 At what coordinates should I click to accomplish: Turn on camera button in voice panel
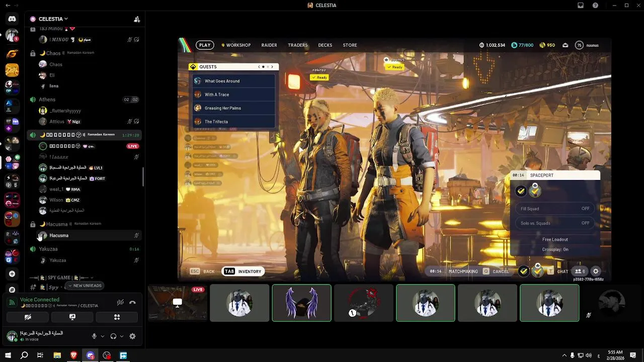pos(28,317)
